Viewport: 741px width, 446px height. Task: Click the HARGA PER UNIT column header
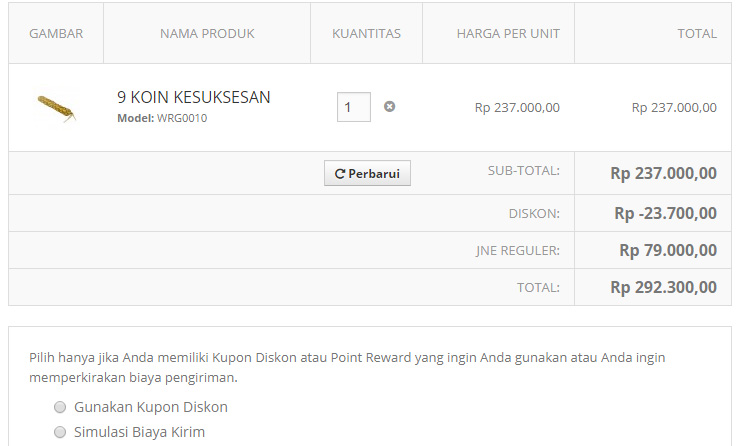tap(508, 34)
